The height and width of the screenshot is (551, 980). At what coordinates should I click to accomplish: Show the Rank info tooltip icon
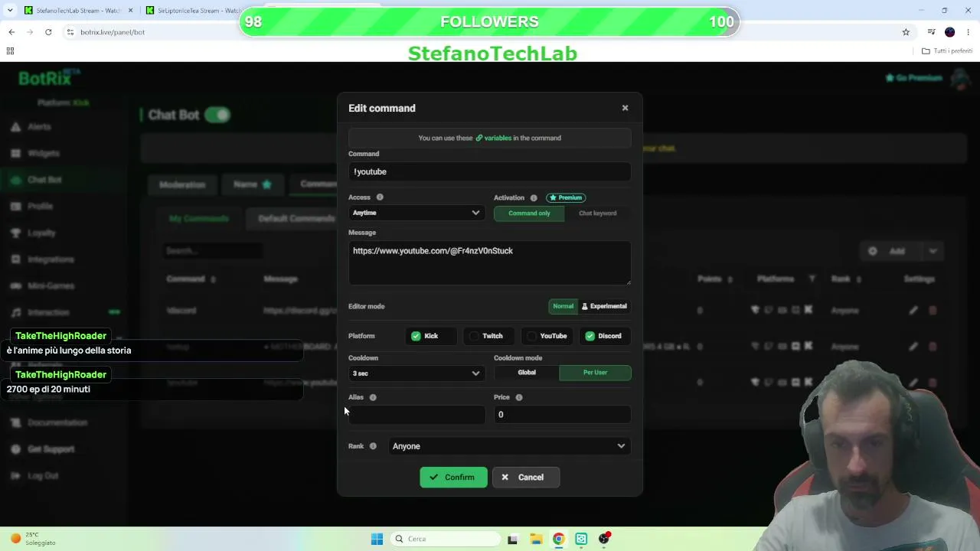(x=373, y=446)
